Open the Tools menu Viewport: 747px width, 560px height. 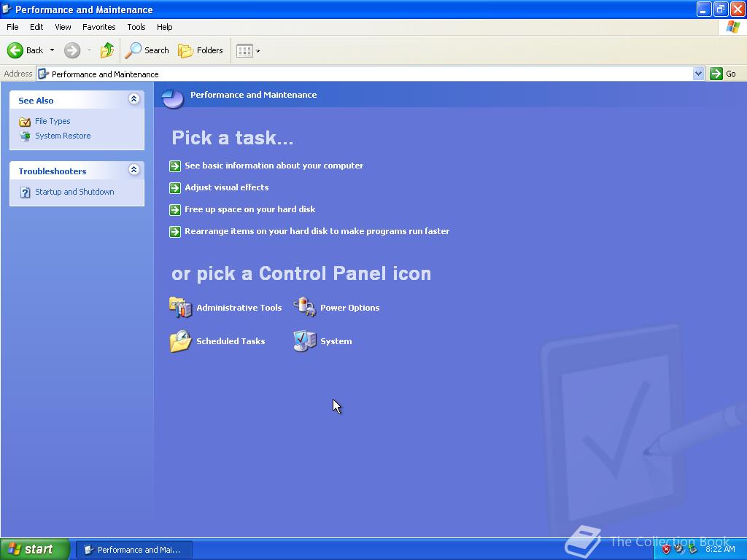pos(136,27)
